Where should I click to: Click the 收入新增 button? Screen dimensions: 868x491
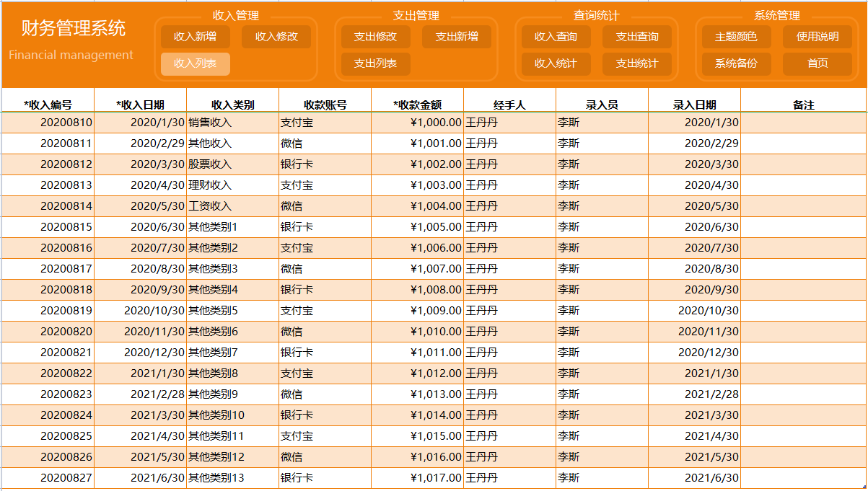[195, 37]
